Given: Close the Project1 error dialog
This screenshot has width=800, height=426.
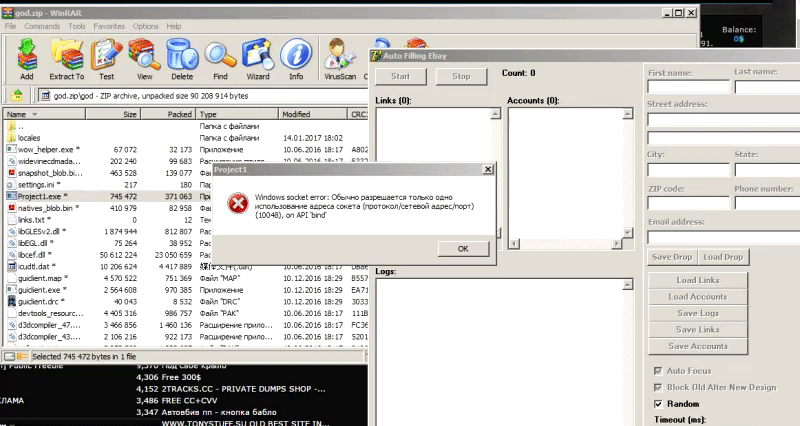Looking at the screenshot, I should 488,169.
